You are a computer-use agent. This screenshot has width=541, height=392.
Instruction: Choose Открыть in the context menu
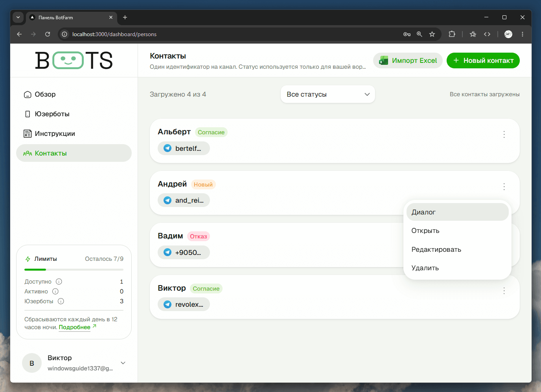458,231
